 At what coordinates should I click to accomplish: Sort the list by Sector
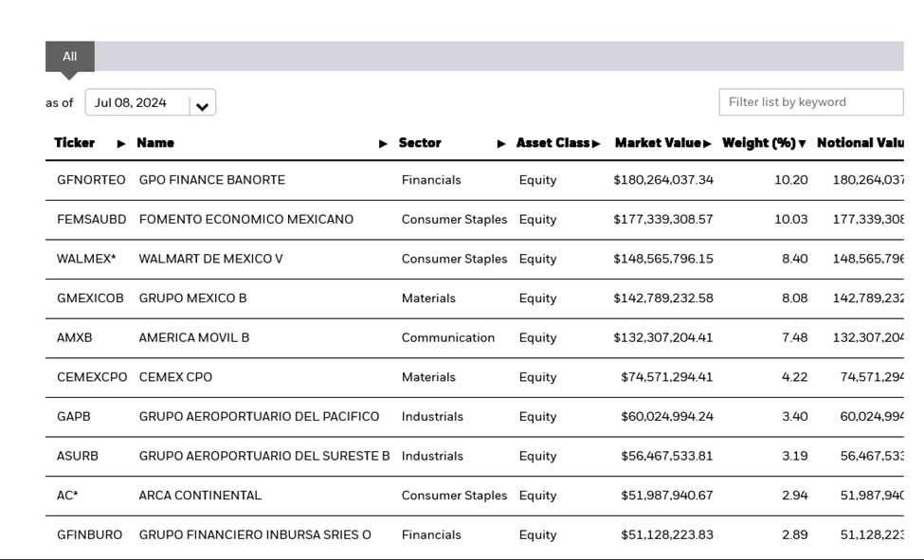pyautogui.click(x=502, y=143)
